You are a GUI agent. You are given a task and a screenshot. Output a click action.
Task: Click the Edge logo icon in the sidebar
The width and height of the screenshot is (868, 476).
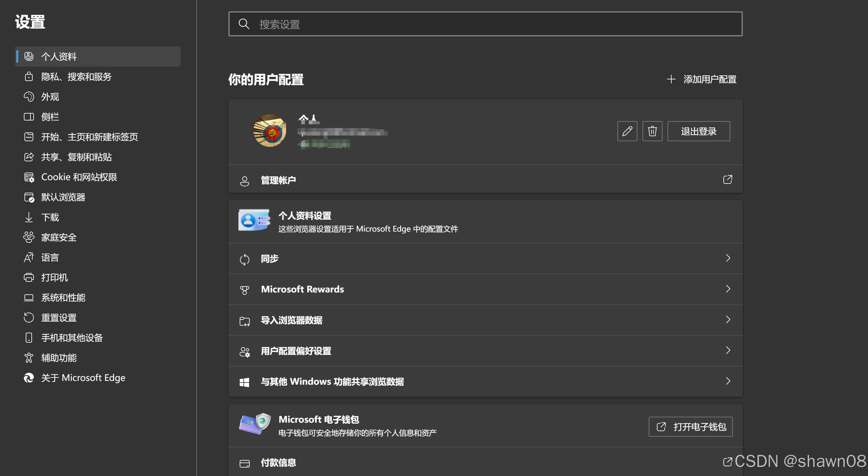(29, 377)
